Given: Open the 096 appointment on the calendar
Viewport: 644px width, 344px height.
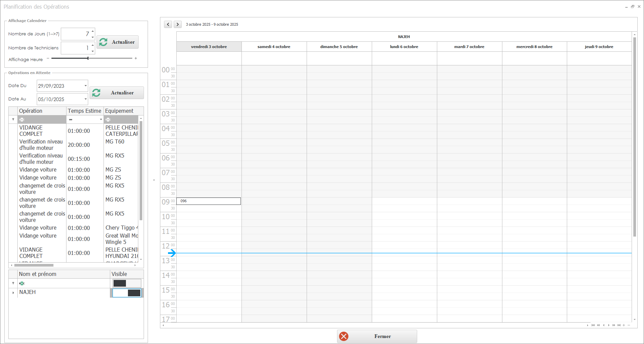Looking at the screenshot, I should (208, 201).
